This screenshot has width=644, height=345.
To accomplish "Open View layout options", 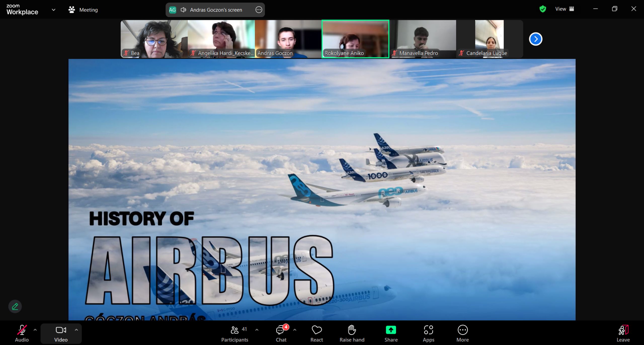I will pyautogui.click(x=565, y=9).
